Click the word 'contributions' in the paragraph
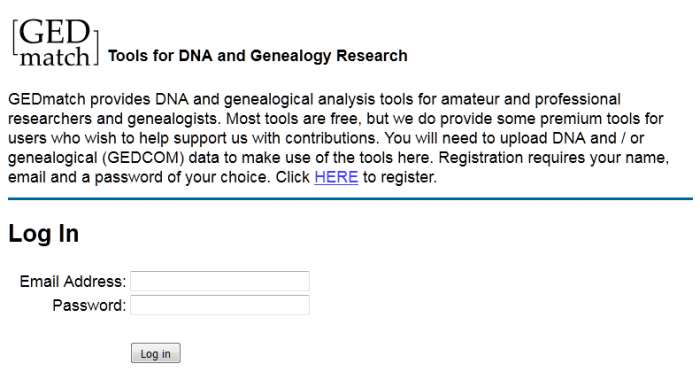The image size is (700, 387). click(331, 138)
